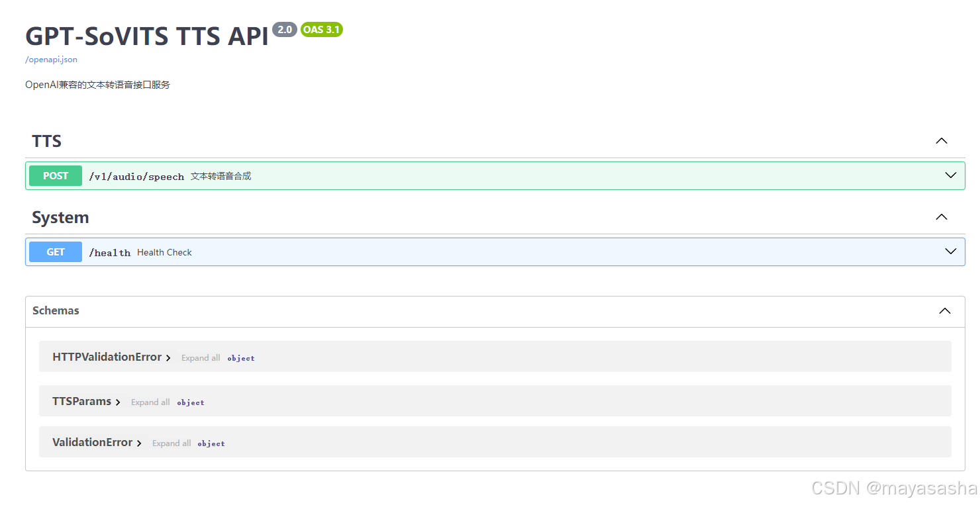Click Expand all next to ValidationError
Image resolution: width=980 pixels, height=505 pixels.
(171, 443)
